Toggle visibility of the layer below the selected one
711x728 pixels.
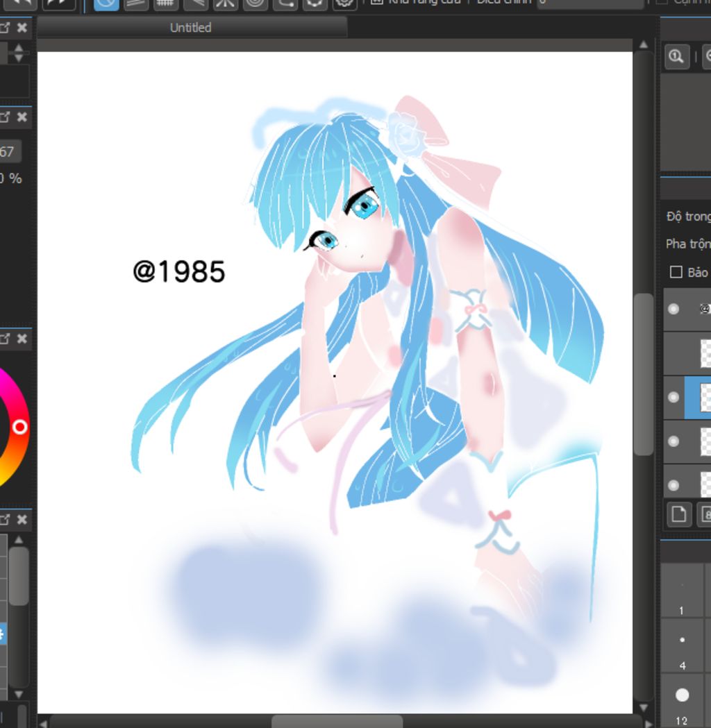point(674,441)
